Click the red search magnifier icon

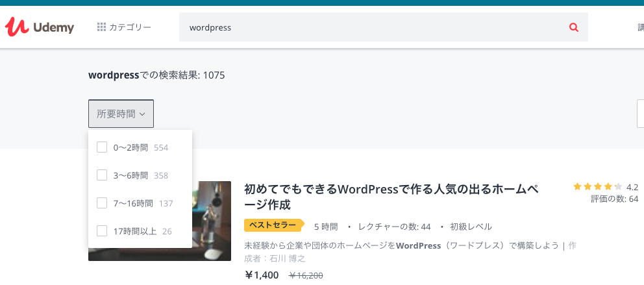coord(574,27)
